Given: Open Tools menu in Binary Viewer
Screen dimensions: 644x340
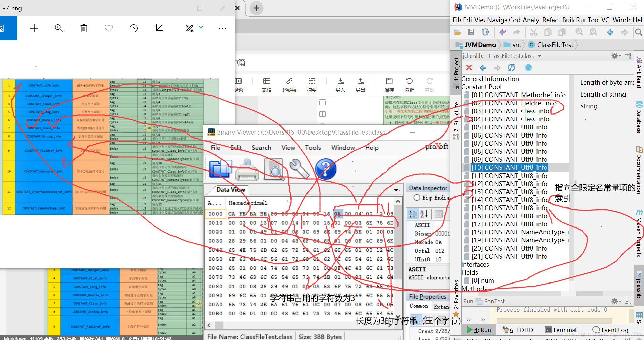Looking at the screenshot, I should click(313, 148).
